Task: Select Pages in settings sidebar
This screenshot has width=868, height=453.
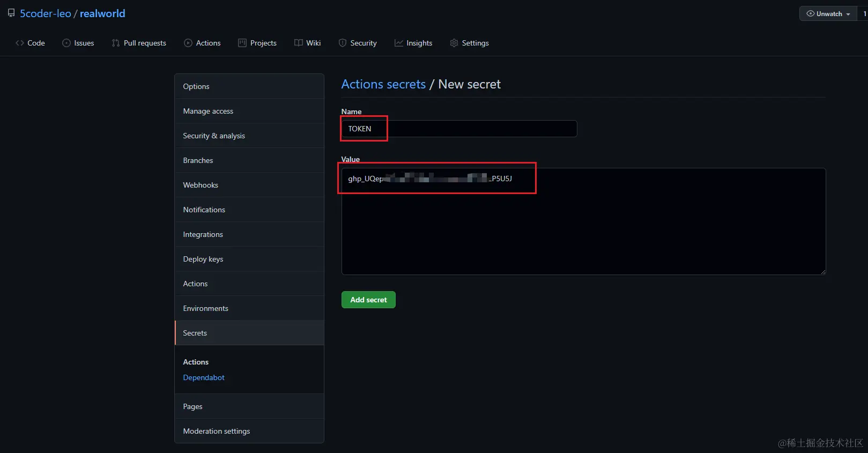Action: [x=249, y=406]
